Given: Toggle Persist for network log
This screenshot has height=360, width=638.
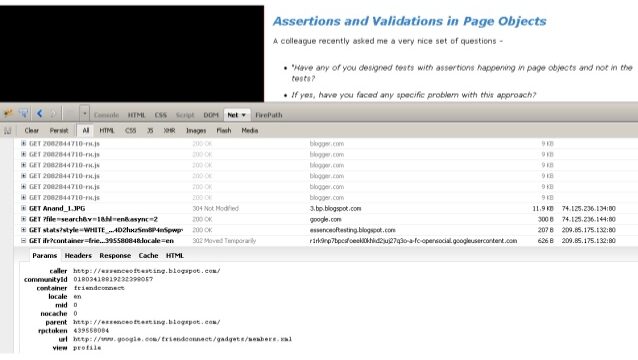Looking at the screenshot, I should pos(59,131).
